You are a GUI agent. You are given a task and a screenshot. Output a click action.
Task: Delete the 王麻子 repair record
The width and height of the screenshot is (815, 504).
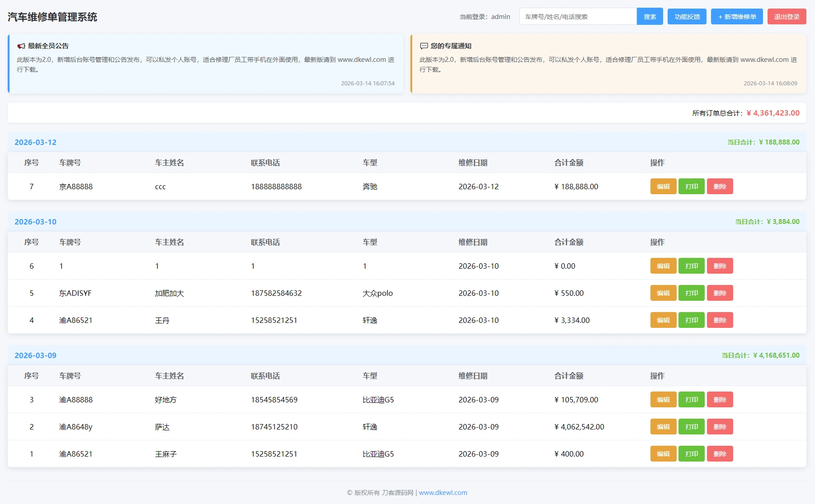[720, 453]
